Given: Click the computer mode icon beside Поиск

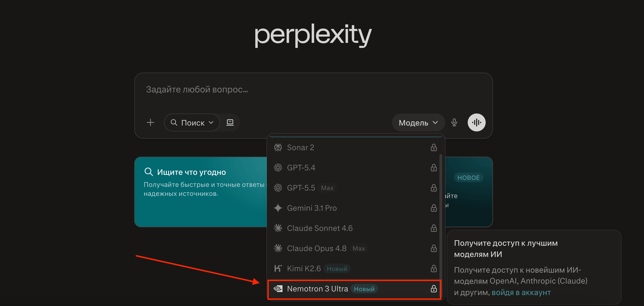Looking at the screenshot, I should coord(230,122).
